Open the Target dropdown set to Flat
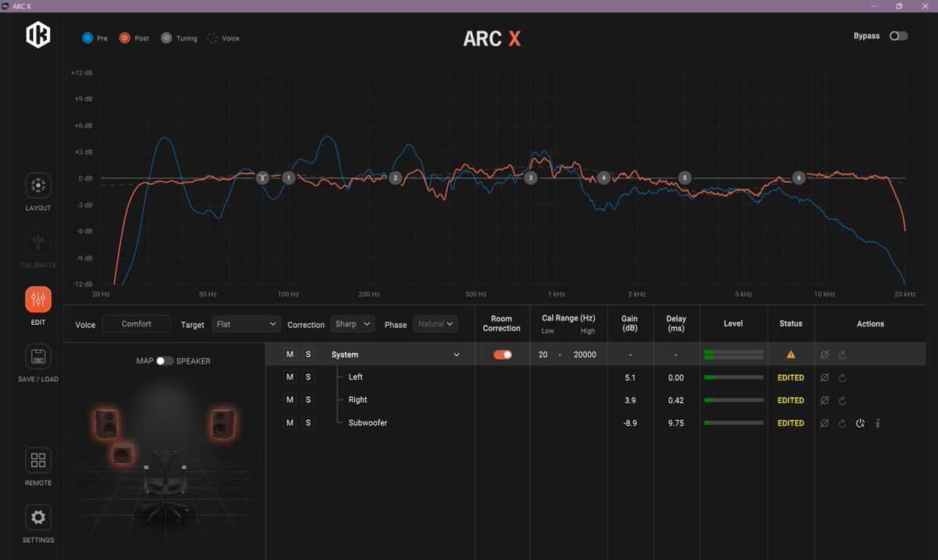The width and height of the screenshot is (938, 560). (246, 324)
